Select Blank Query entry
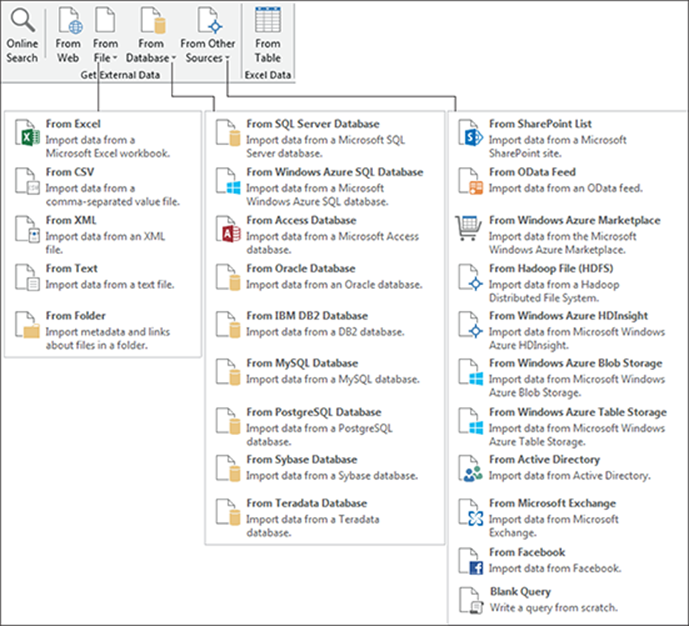689x626 pixels. coord(567,600)
